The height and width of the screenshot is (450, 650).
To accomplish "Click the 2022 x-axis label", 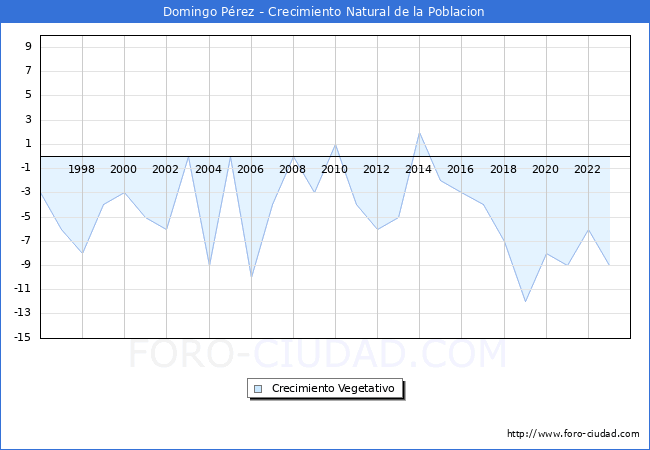I will (587, 169).
